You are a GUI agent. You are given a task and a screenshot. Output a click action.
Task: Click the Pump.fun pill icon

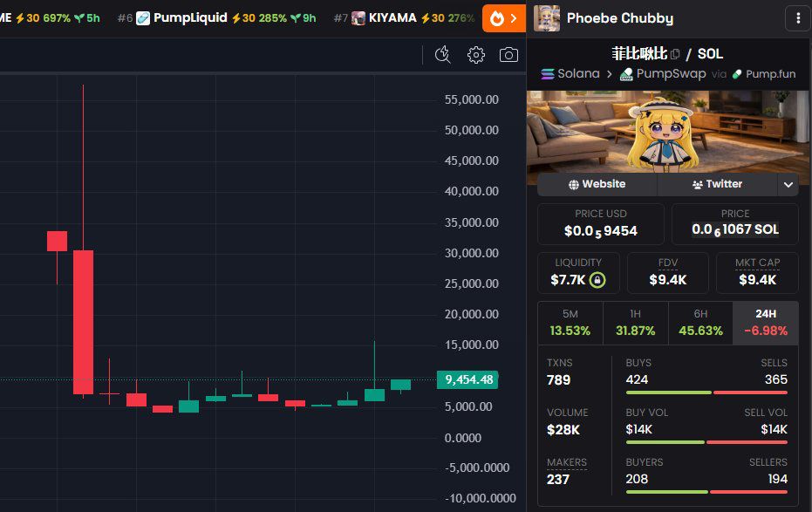click(737, 74)
